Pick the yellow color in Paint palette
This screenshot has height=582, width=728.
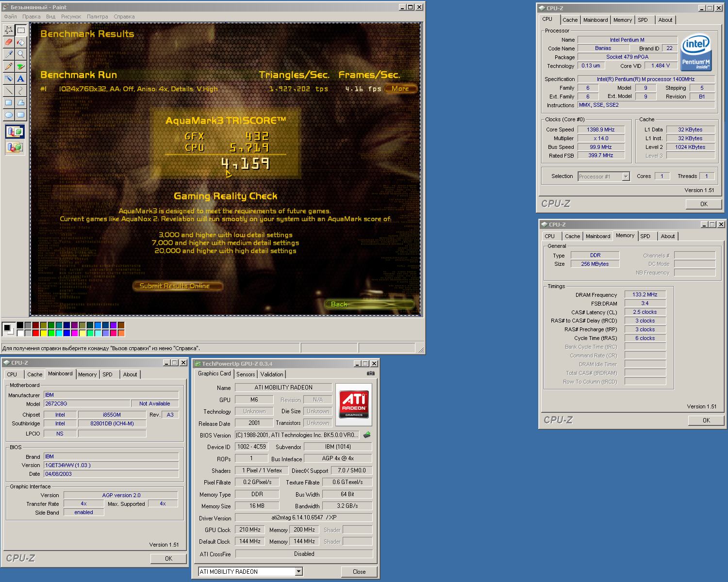tap(43, 333)
